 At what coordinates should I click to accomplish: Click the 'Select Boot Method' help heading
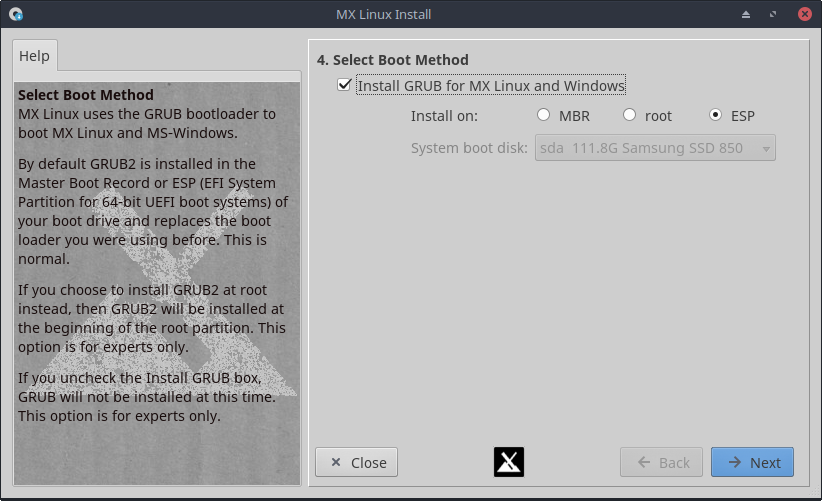[86, 95]
